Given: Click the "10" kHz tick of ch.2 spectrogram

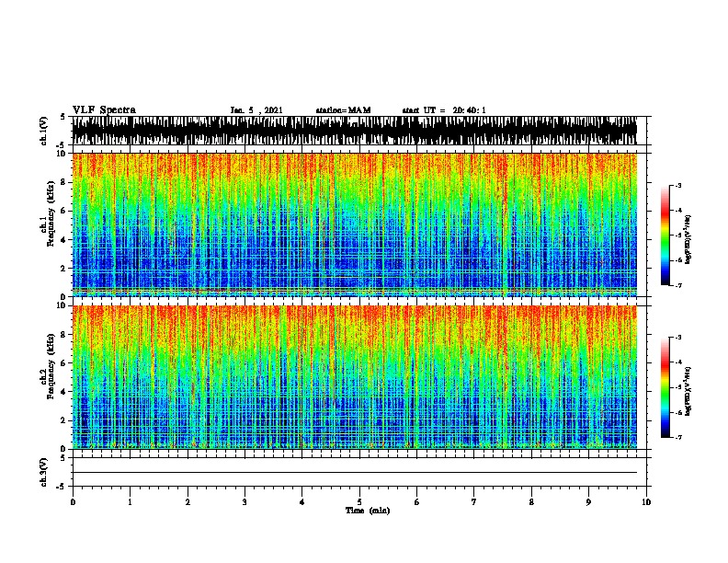Looking at the screenshot, I should [62, 305].
